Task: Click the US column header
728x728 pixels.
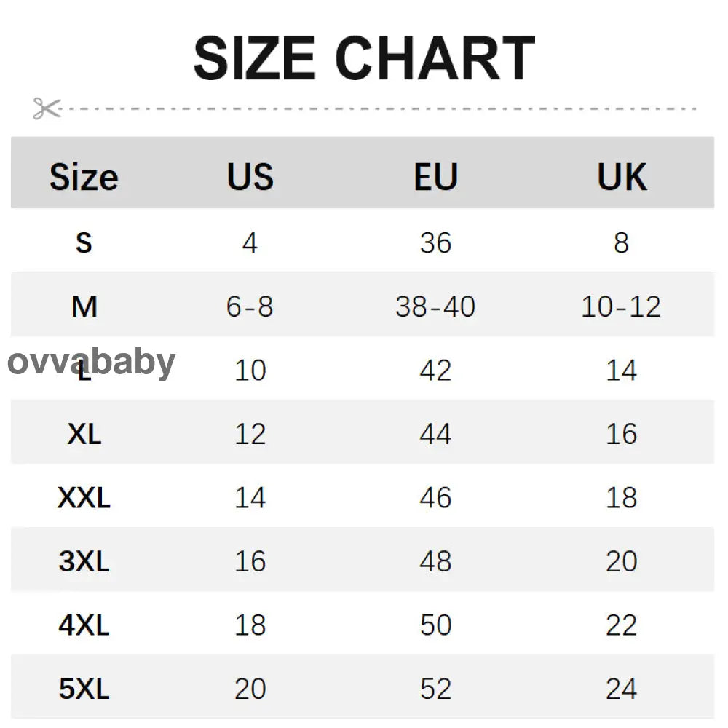Action: (x=250, y=177)
